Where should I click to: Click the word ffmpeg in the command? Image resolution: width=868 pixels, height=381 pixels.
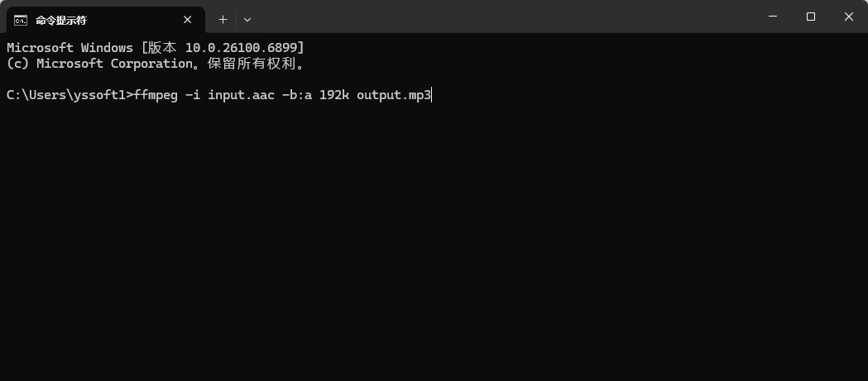(x=156, y=95)
